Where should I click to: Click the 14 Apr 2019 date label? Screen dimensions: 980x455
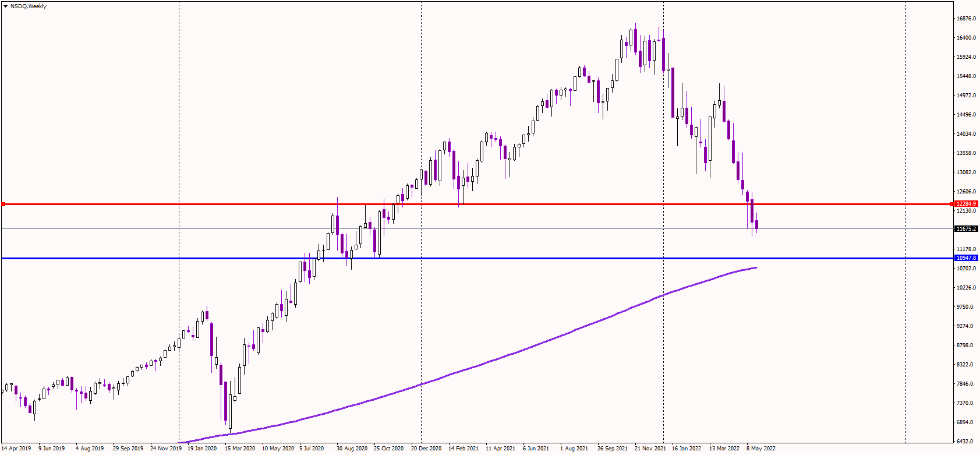click(x=16, y=449)
